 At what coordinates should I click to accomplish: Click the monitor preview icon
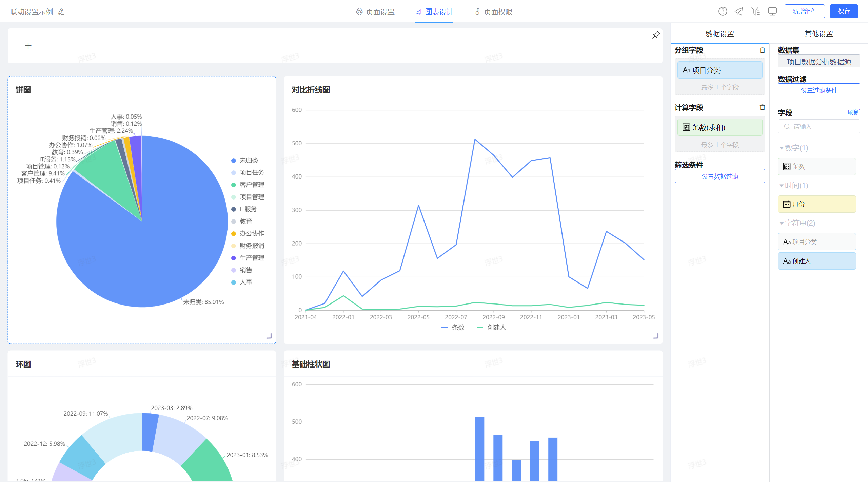click(772, 12)
